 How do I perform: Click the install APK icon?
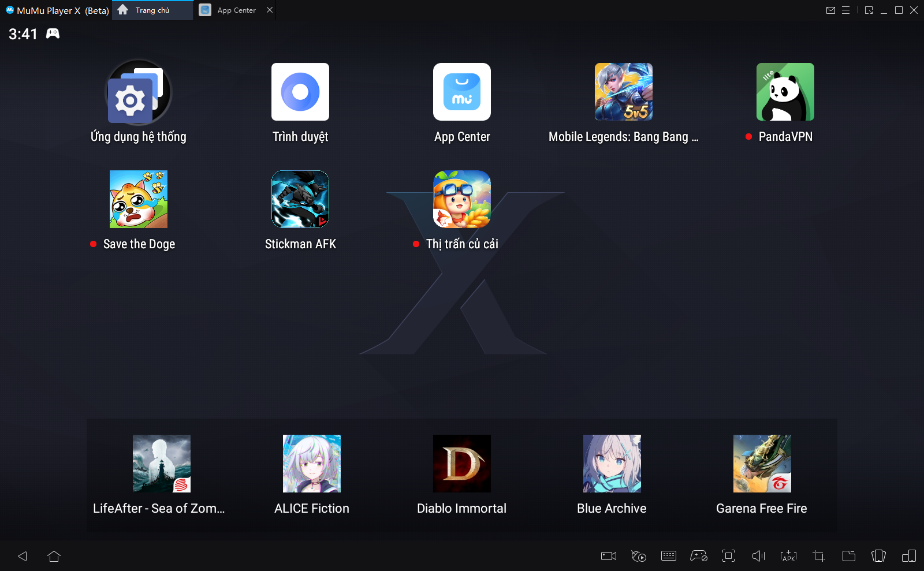(788, 556)
